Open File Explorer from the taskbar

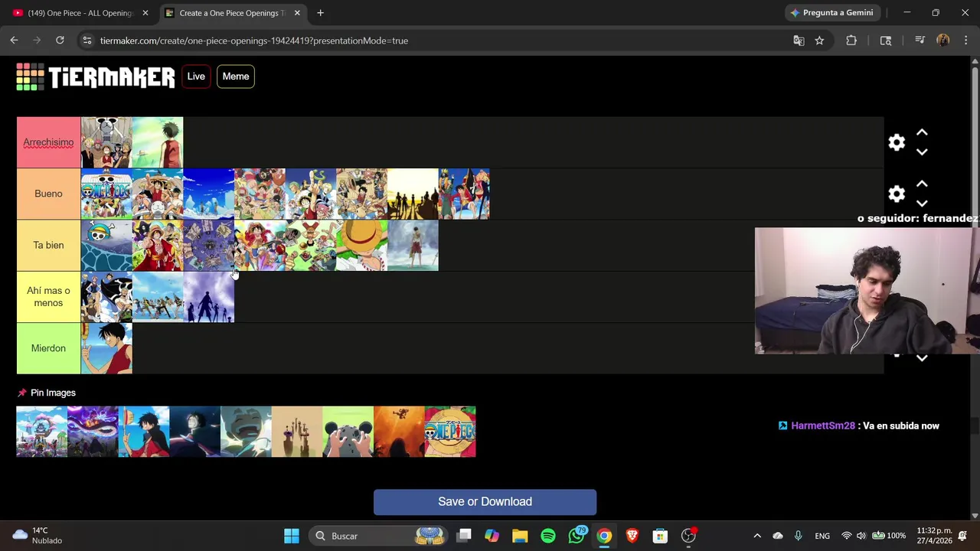tap(520, 536)
